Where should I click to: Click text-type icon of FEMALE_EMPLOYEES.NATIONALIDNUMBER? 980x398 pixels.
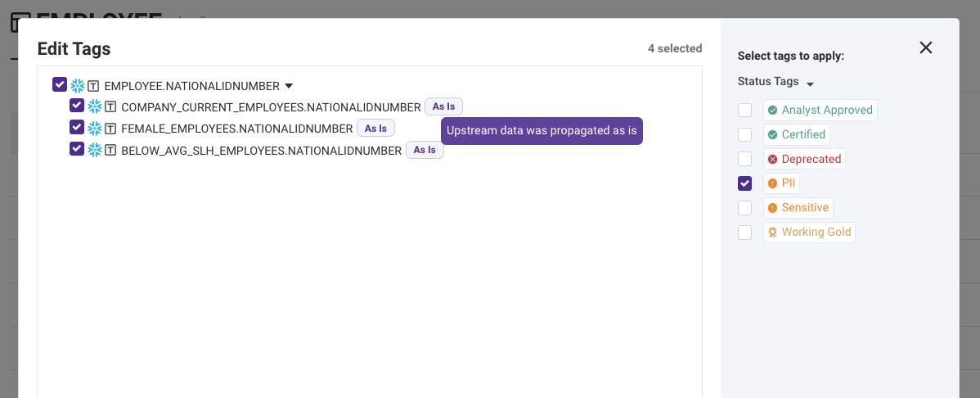[110, 129]
